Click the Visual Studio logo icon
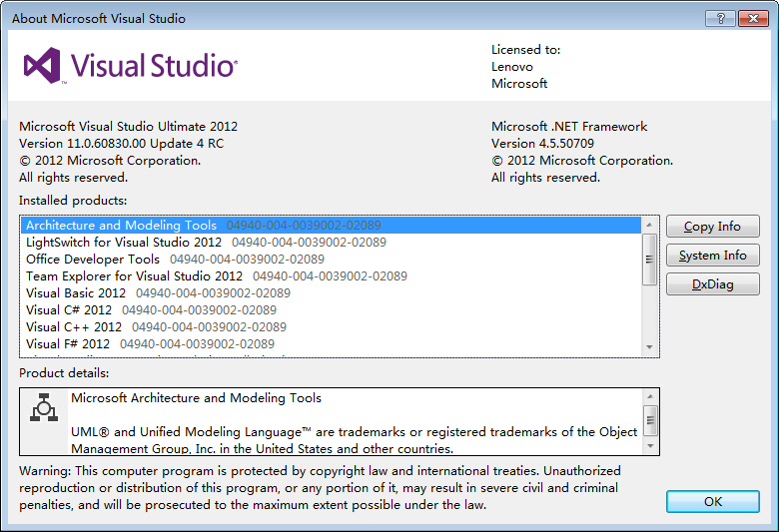This screenshot has height=532, width=779. pos(43,66)
